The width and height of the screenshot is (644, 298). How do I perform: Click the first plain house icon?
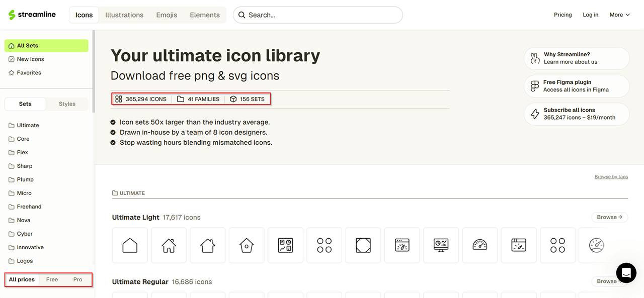pos(130,245)
